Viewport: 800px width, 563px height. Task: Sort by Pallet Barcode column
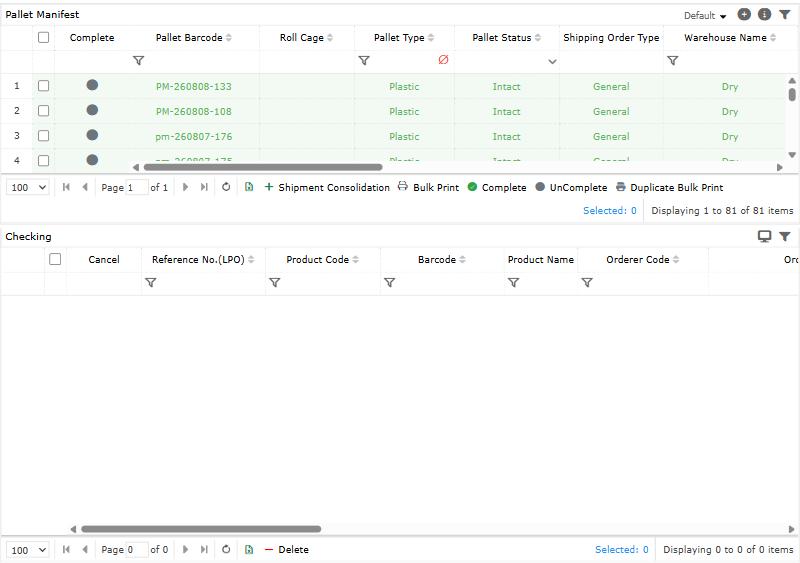click(x=229, y=38)
